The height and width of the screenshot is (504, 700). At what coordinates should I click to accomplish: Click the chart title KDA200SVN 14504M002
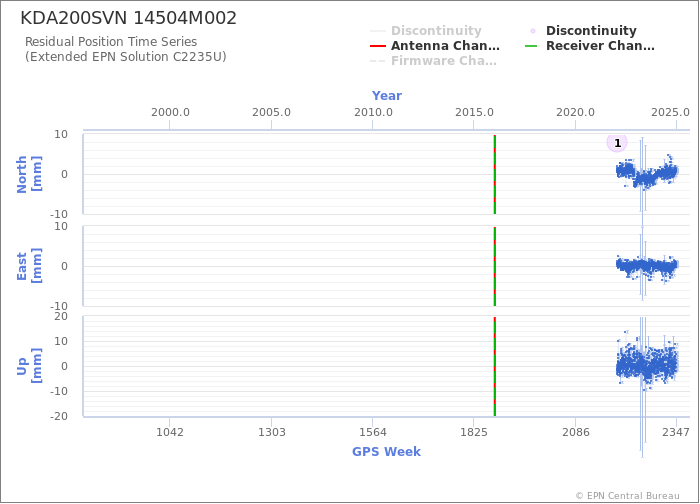pyautogui.click(x=129, y=18)
